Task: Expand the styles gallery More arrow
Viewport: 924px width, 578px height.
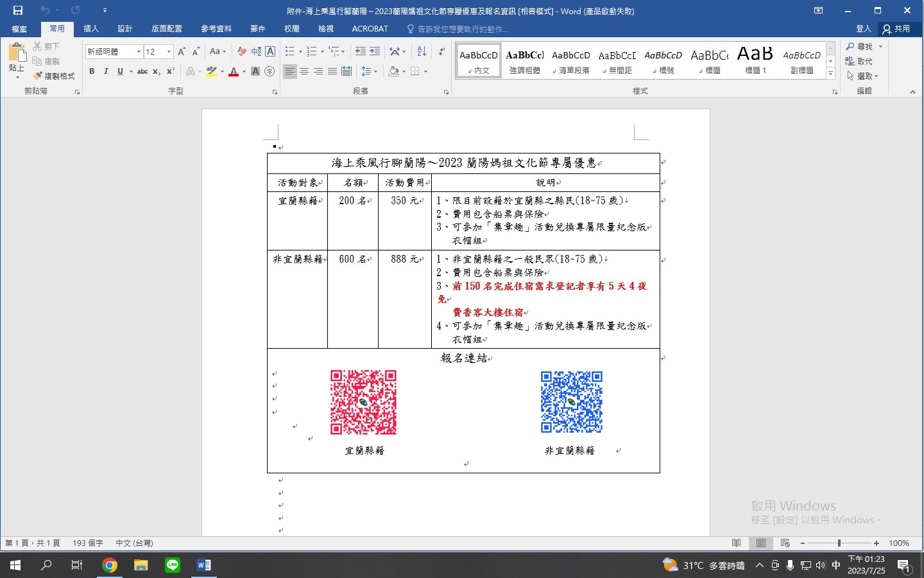Action: click(x=830, y=74)
